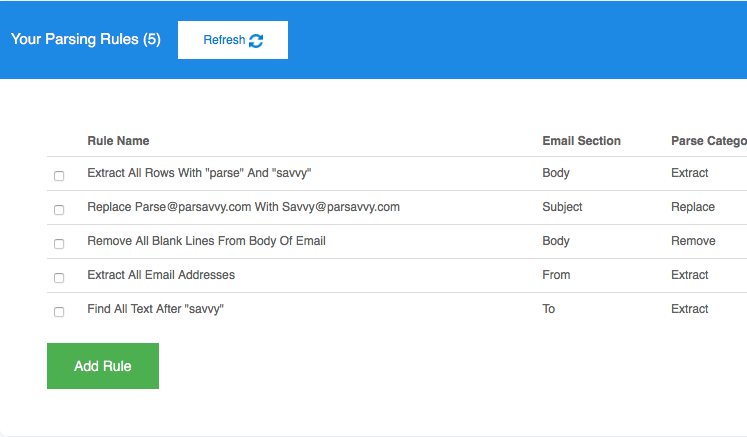Screen dimensions: 747x437
Task: Click Body cell in the Remove Blank Lines row
Action: pos(555,241)
